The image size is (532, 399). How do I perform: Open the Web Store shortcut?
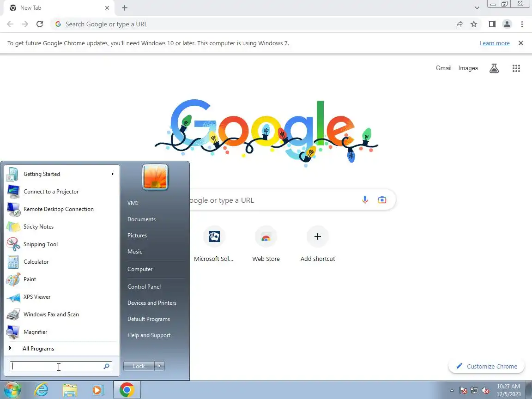point(266,244)
